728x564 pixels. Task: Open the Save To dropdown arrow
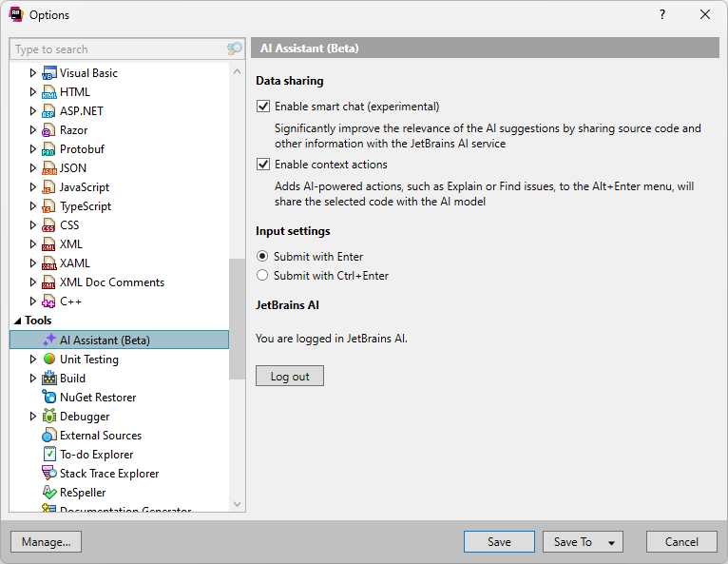pyautogui.click(x=610, y=542)
